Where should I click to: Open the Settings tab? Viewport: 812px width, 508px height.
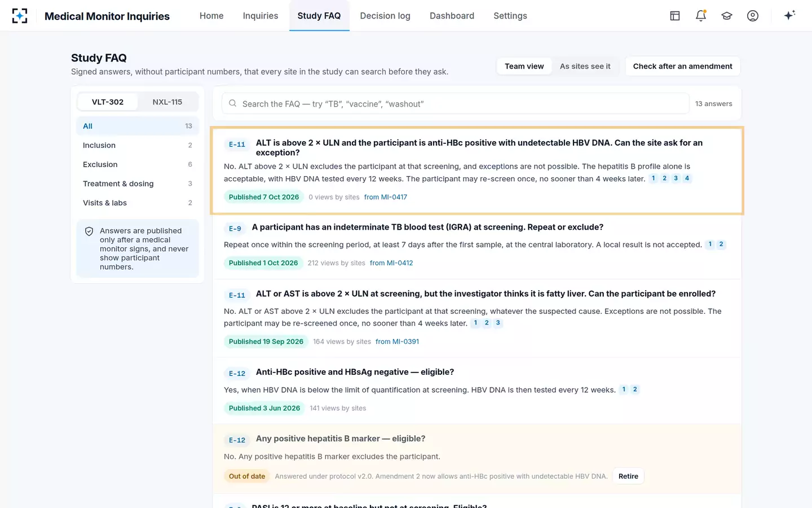click(x=510, y=16)
